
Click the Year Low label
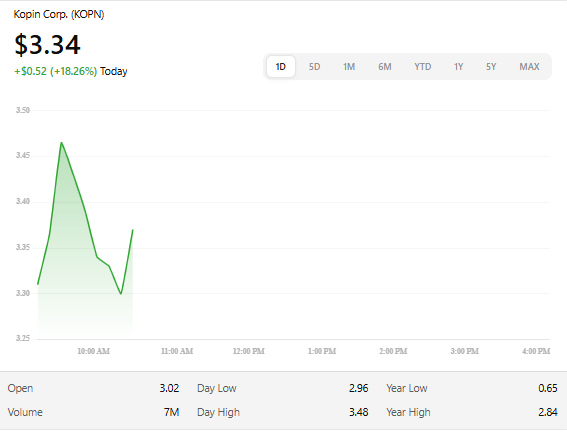coord(407,388)
